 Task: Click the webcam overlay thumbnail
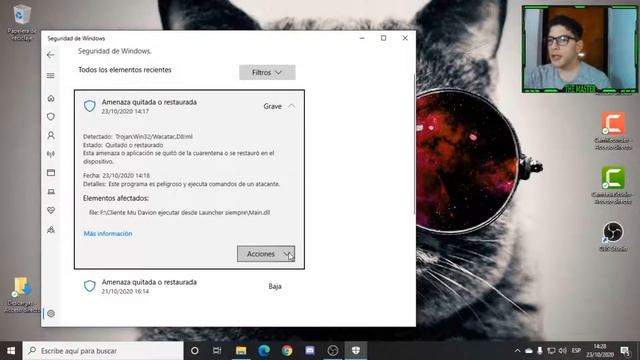pos(580,49)
